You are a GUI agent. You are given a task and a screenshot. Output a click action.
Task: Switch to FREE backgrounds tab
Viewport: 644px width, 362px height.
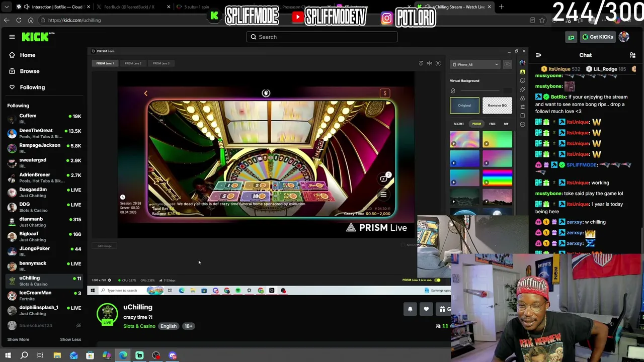(x=493, y=124)
